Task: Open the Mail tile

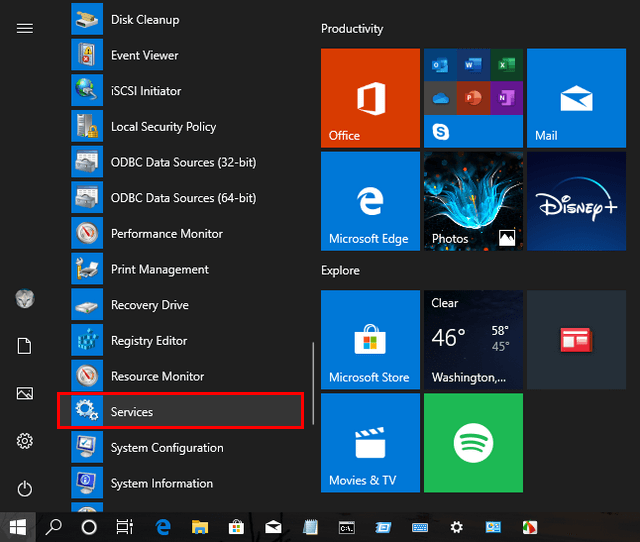Action: click(576, 98)
